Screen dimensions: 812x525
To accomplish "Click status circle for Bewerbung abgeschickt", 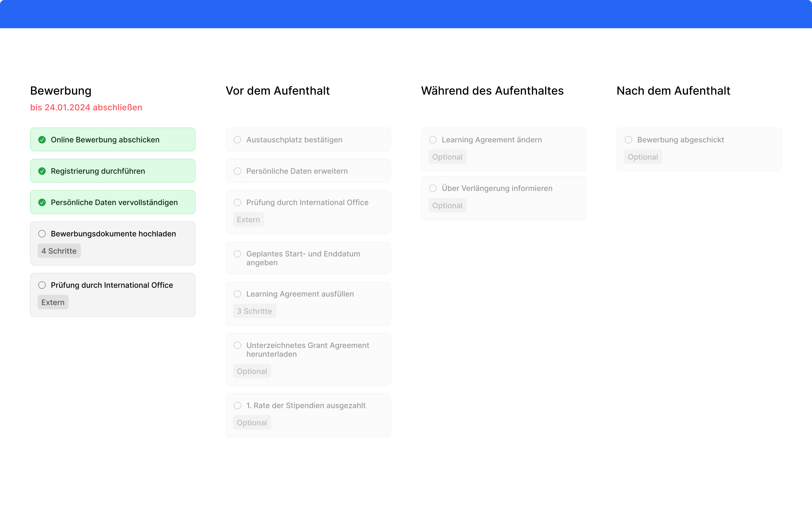I will (628, 140).
